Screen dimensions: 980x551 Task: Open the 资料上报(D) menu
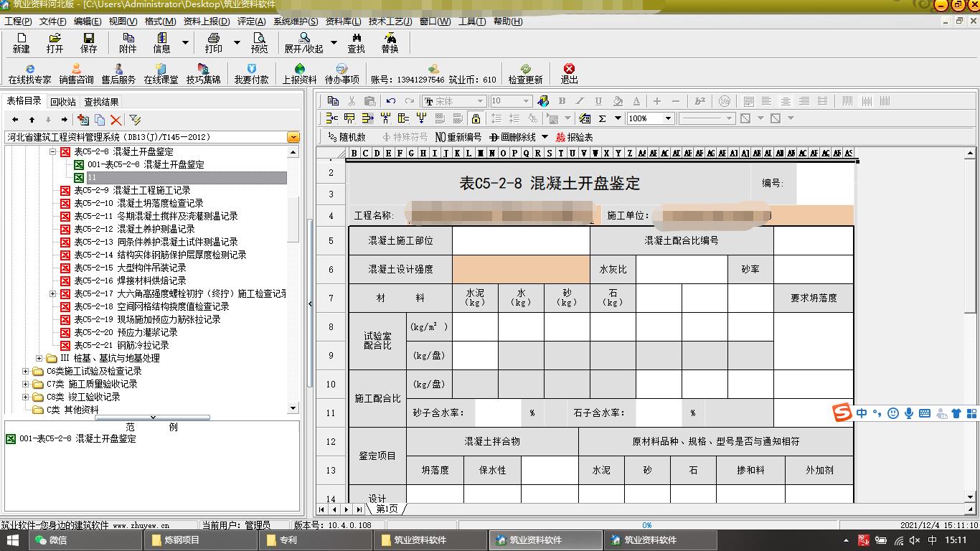click(x=207, y=22)
